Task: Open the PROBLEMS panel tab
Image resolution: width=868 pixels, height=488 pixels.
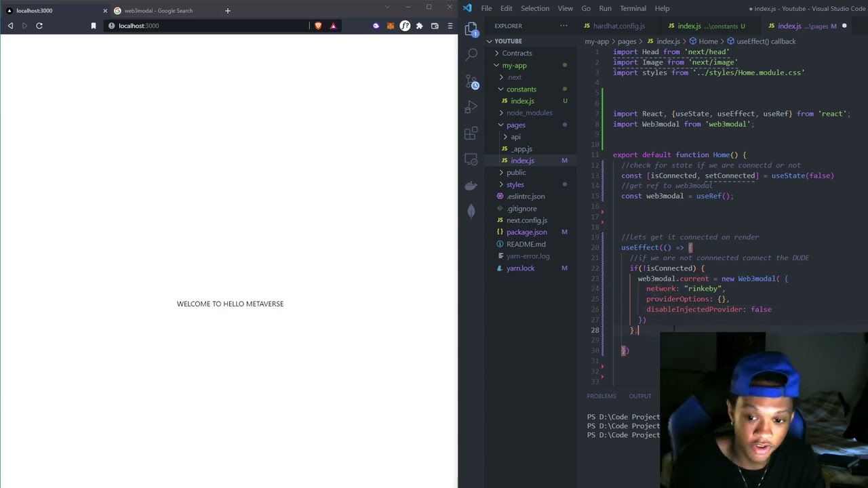Action: point(601,396)
